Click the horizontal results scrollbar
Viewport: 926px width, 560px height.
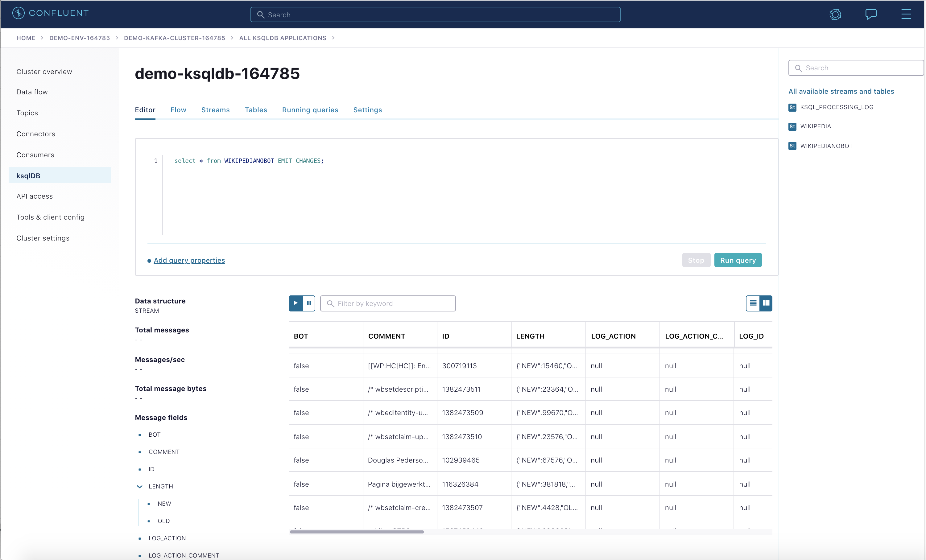[x=357, y=532]
